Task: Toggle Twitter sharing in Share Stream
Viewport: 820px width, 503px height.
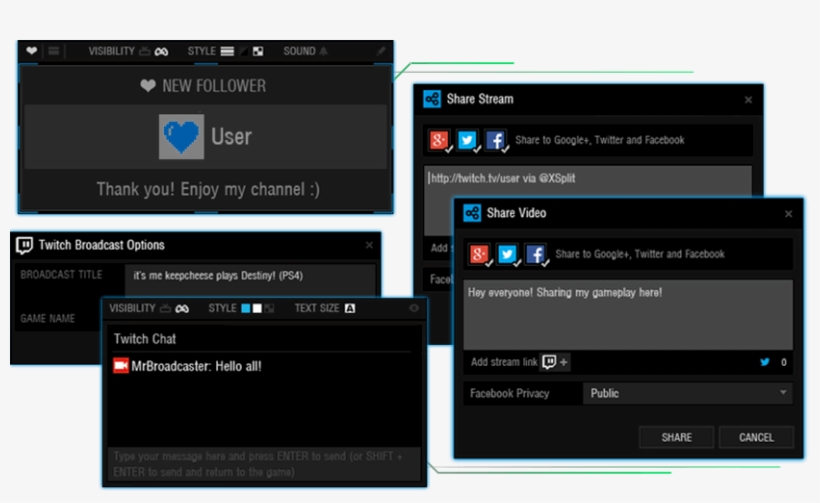Action: 468,140
